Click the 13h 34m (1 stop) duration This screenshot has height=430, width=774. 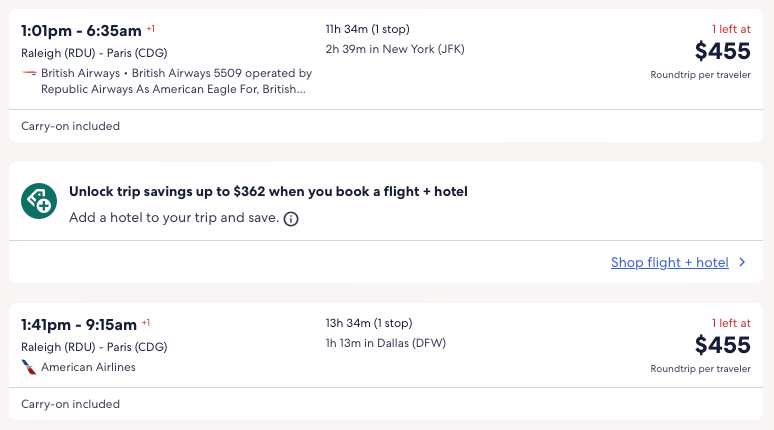(x=368, y=323)
